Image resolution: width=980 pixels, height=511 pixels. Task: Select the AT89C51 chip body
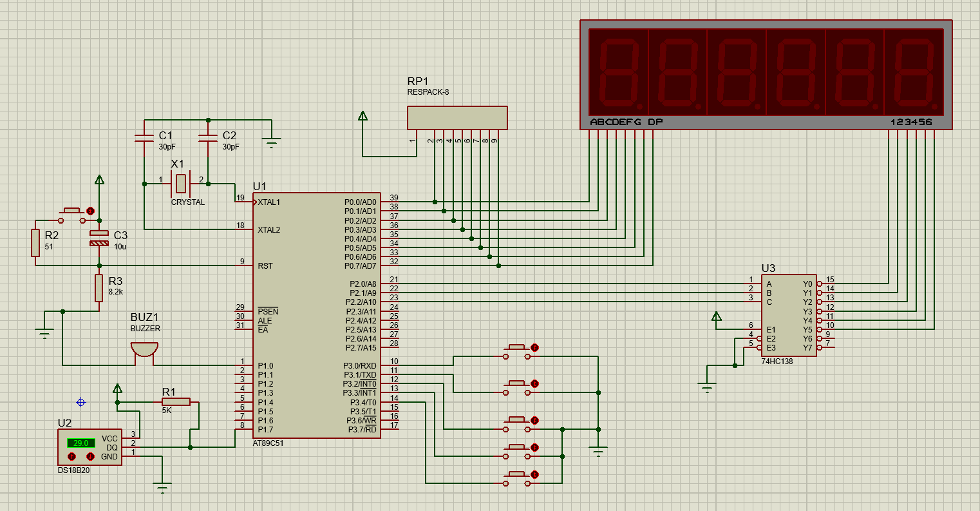pos(316,315)
